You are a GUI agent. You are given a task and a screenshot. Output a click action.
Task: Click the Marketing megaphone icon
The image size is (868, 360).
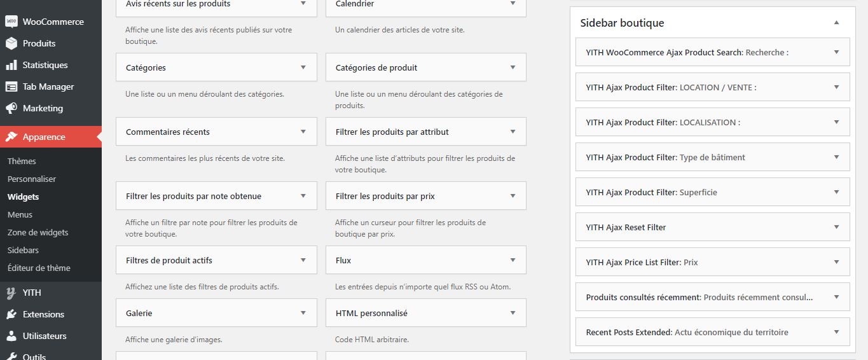click(11, 108)
